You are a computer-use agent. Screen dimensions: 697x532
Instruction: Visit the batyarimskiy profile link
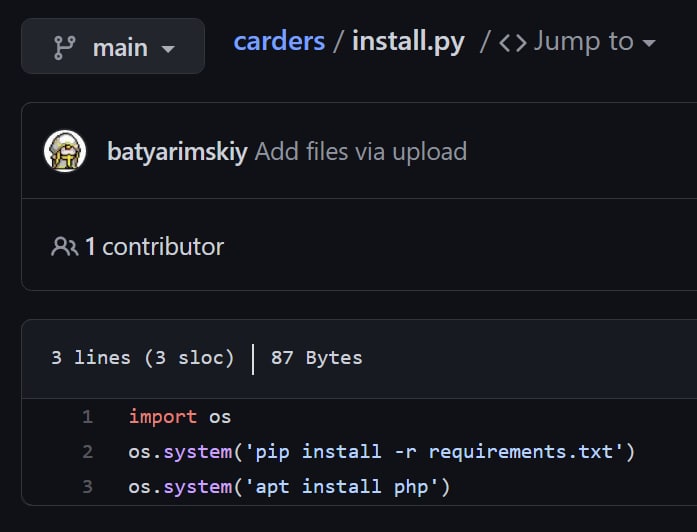coord(177,152)
